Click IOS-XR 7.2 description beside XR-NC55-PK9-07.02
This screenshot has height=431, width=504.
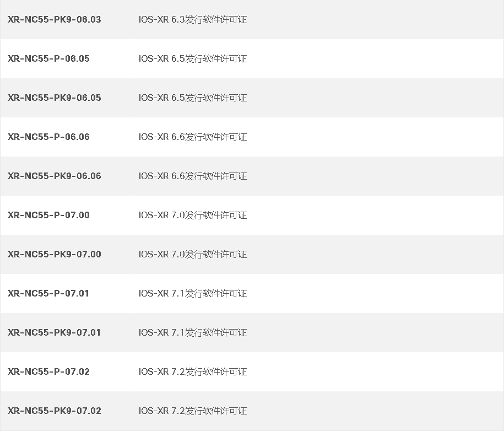click(193, 411)
